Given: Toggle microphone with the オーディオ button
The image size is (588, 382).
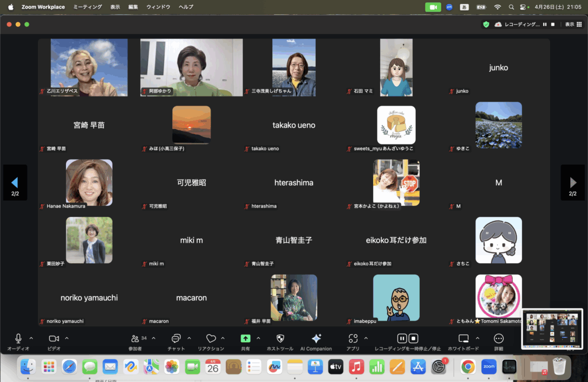Looking at the screenshot, I should tap(18, 339).
